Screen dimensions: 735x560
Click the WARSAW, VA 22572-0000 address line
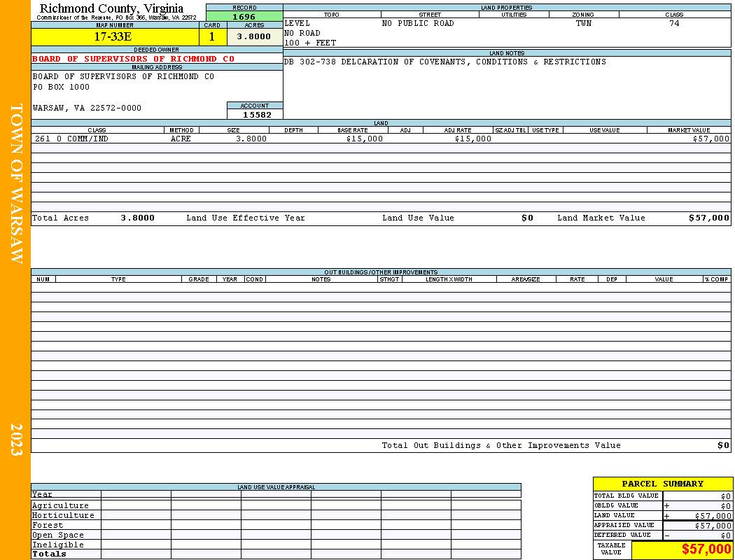click(87, 108)
